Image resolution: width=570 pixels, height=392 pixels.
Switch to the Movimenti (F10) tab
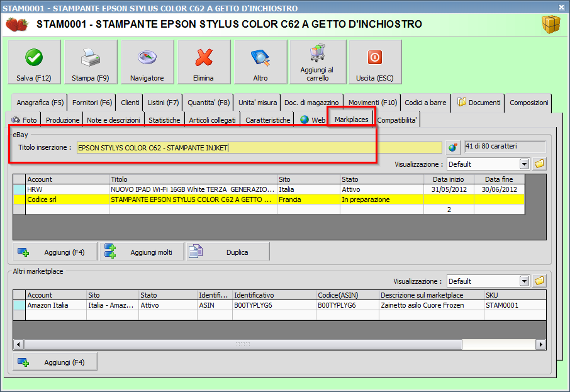click(x=372, y=103)
